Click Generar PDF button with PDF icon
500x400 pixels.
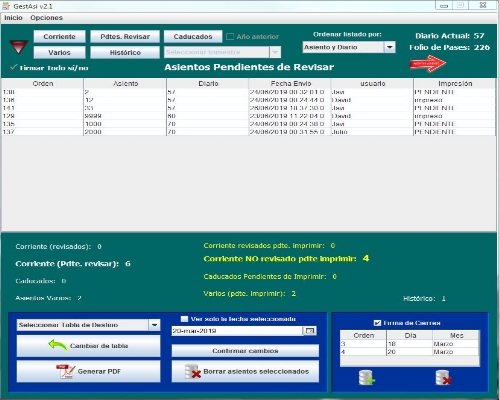[x=88, y=371]
